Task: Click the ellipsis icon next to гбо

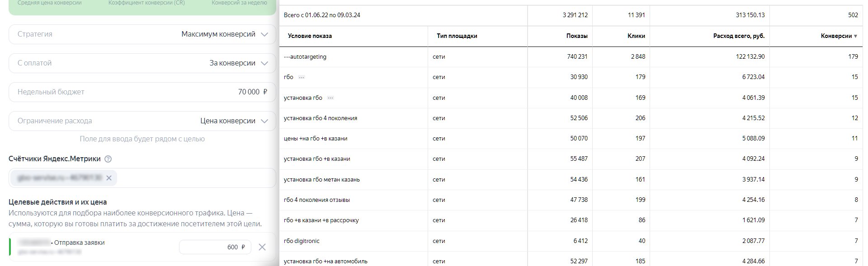Action: point(302,77)
